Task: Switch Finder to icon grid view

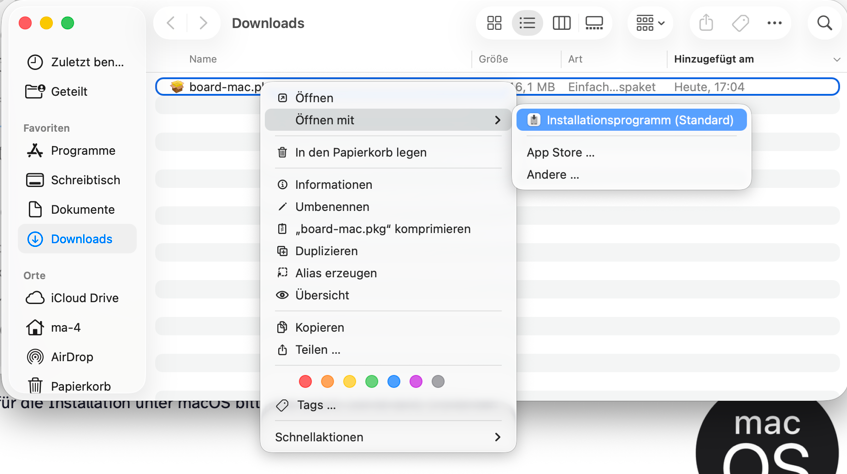Action: click(x=494, y=23)
